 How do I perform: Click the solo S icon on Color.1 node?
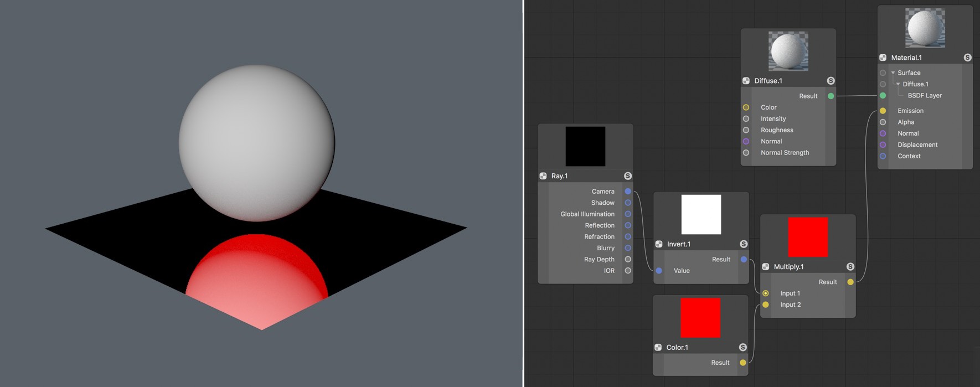743,348
